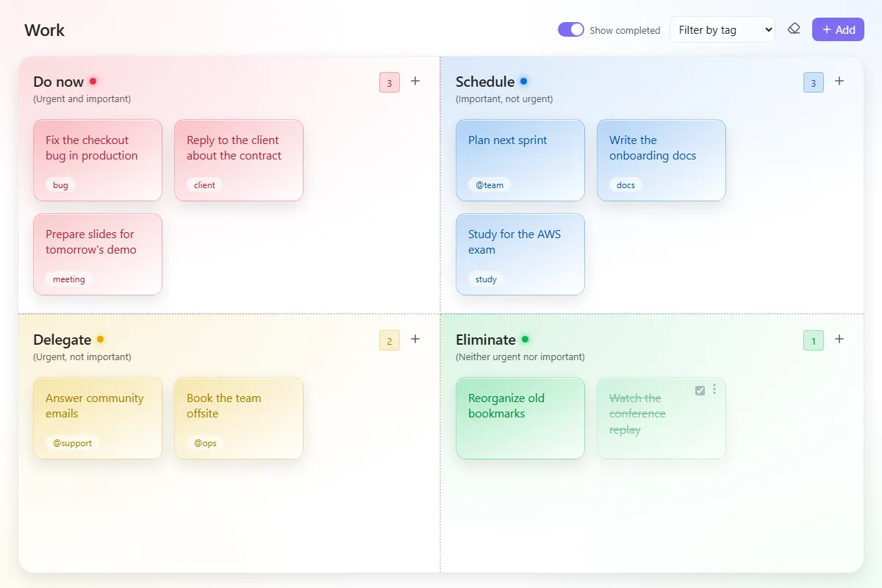Click the purple Add button
The image size is (882, 588).
838,29
